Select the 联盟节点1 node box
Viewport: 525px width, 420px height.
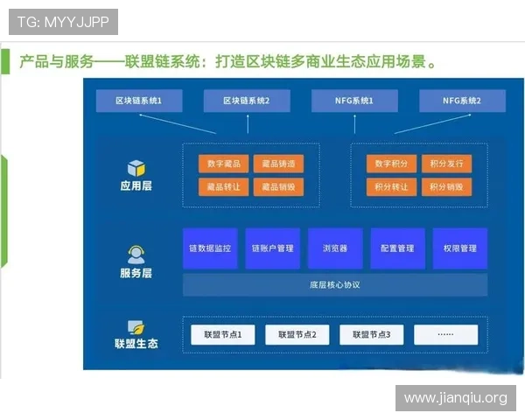223,334
